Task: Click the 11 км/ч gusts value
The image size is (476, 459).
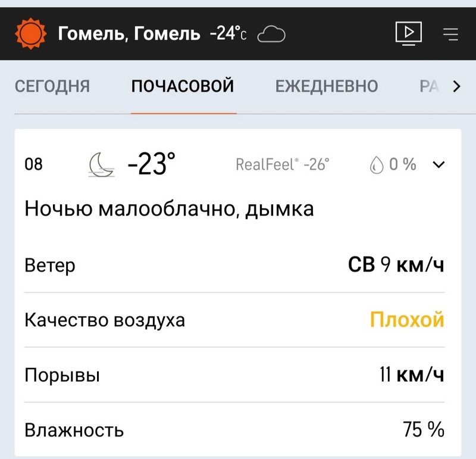Action: [x=412, y=375]
